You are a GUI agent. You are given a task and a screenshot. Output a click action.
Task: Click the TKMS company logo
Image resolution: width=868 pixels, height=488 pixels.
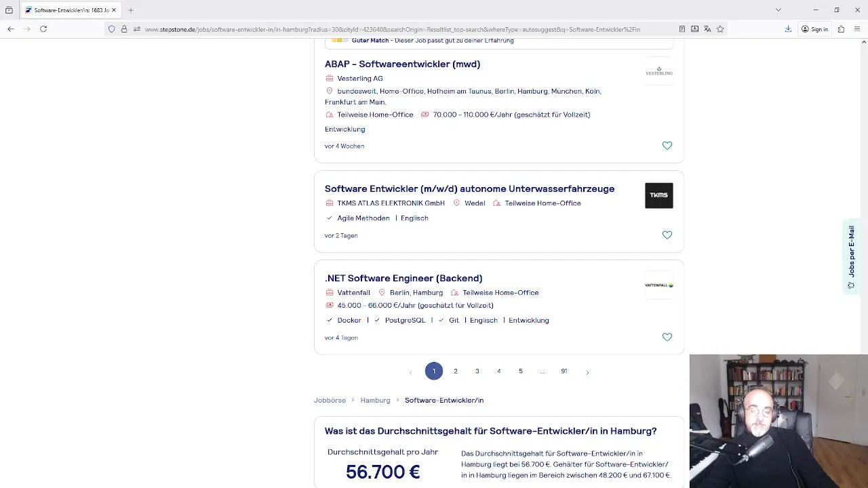coord(659,195)
